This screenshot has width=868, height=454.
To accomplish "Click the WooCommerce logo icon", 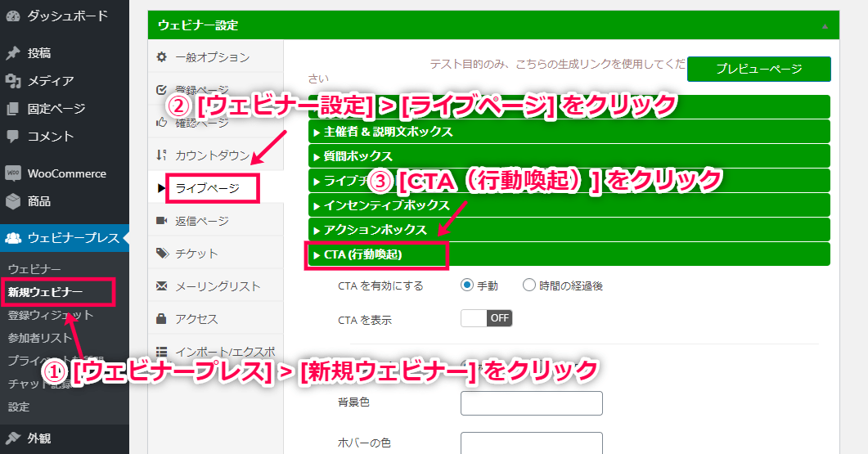I will 13,173.
